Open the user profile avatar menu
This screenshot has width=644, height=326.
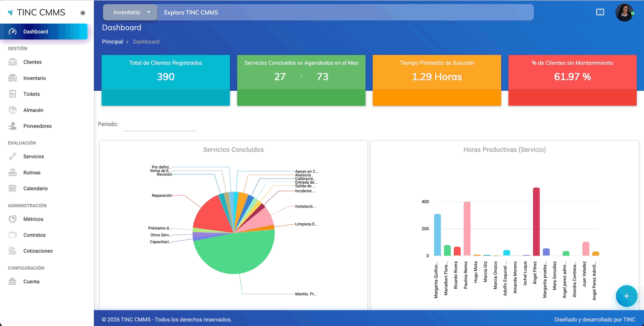coord(624,12)
